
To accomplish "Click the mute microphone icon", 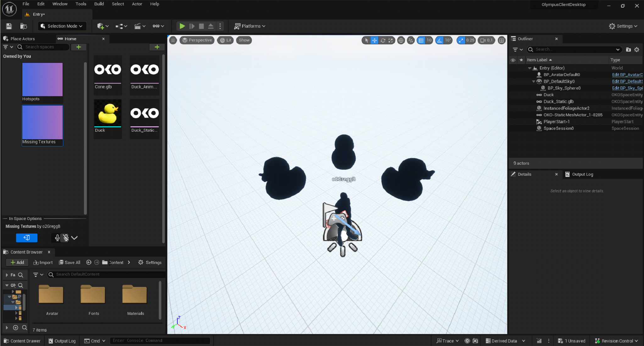I will 66,238.
